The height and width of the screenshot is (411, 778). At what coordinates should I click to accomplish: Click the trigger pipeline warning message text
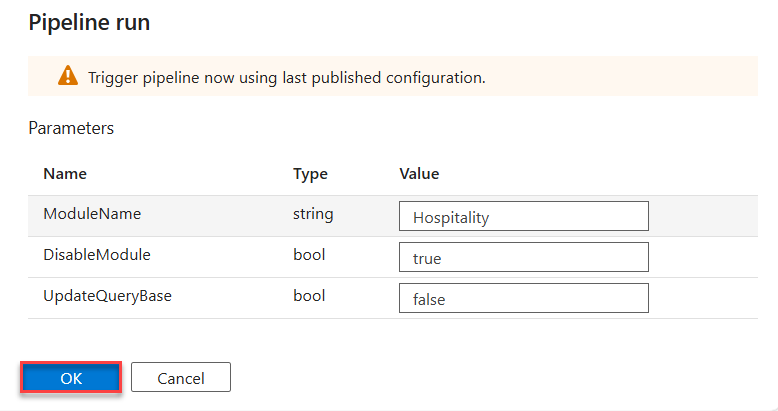pyautogui.click(x=286, y=77)
